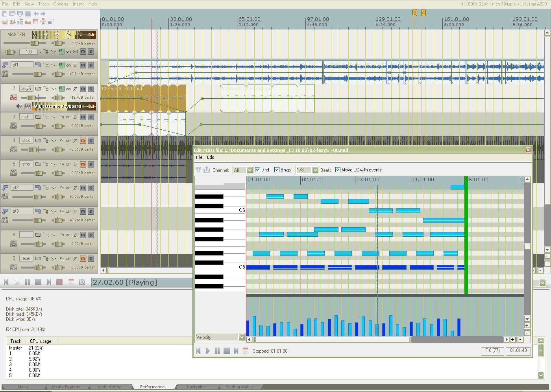Open the Track menu
This screenshot has width=551, height=392.
43,4
